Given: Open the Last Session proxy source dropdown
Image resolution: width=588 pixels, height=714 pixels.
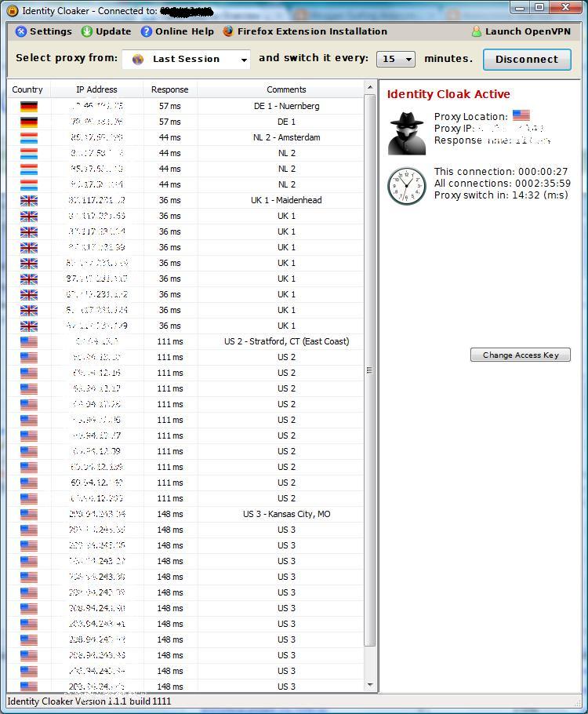Looking at the screenshot, I should pyautogui.click(x=187, y=59).
